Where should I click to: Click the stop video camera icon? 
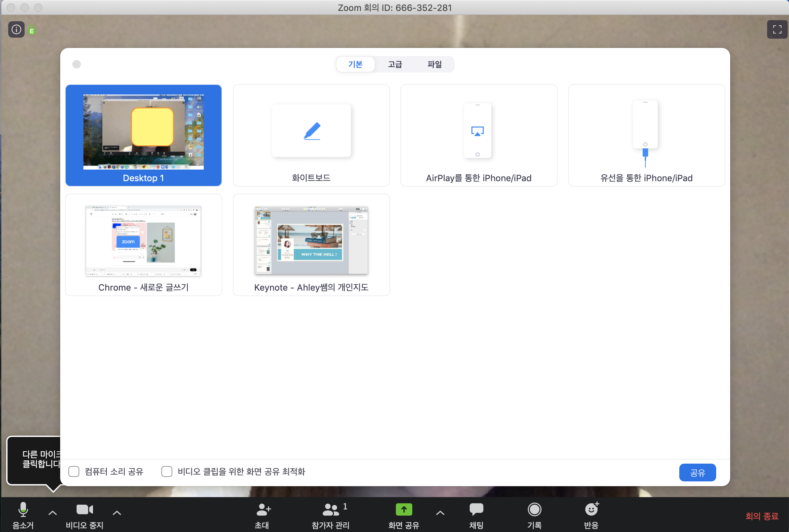(x=84, y=509)
